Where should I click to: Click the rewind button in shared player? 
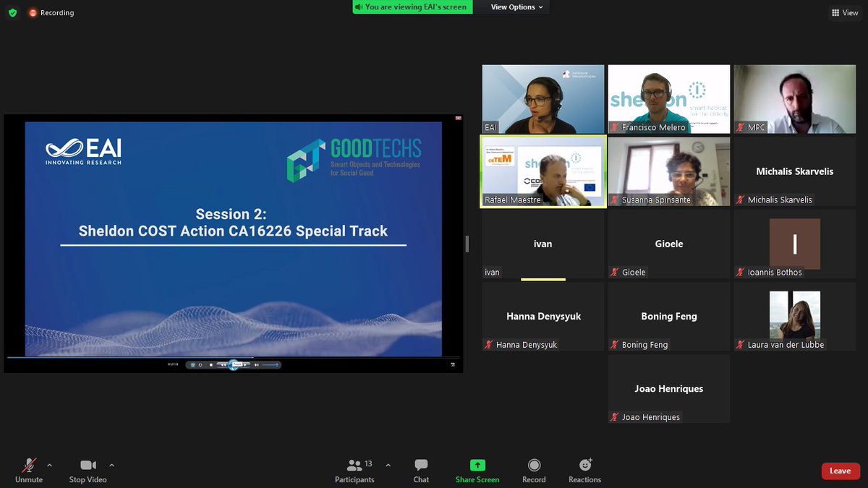(223, 365)
